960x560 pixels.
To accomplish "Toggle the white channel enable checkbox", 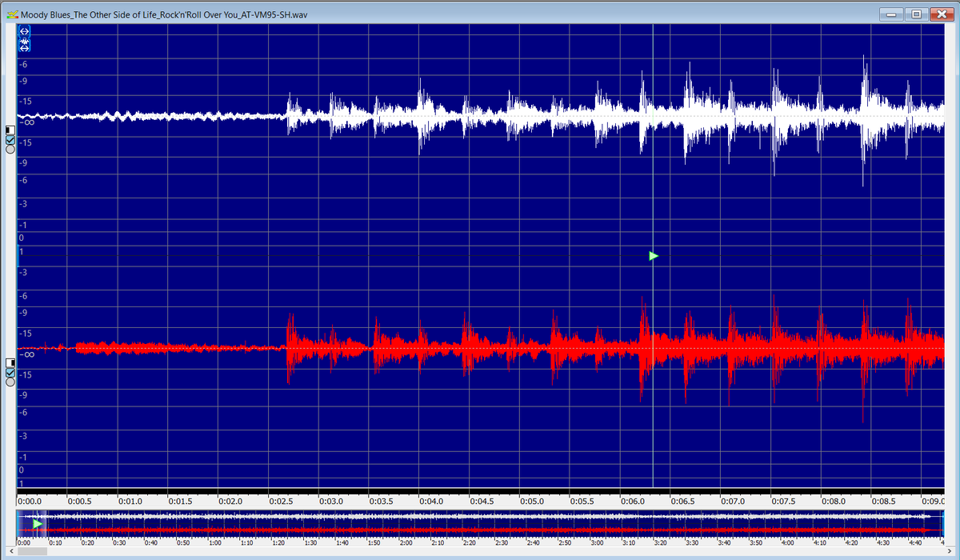I will click(x=10, y=139).
